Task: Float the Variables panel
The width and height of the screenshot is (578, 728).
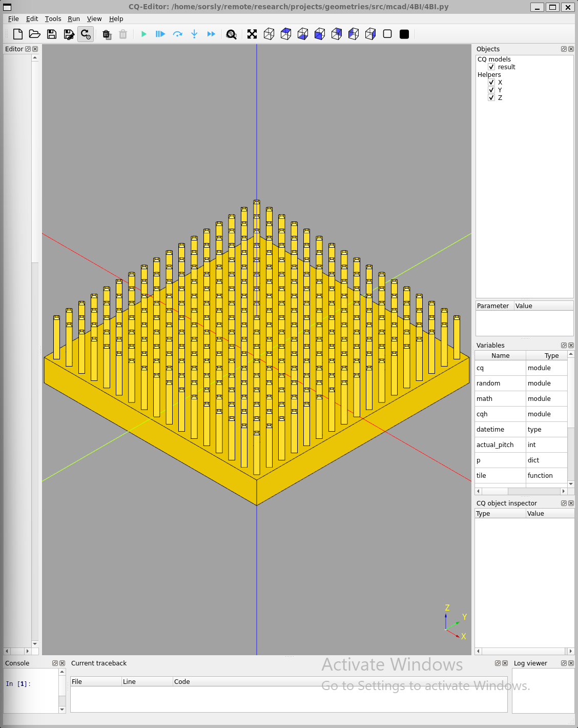Action: [564, 346]
